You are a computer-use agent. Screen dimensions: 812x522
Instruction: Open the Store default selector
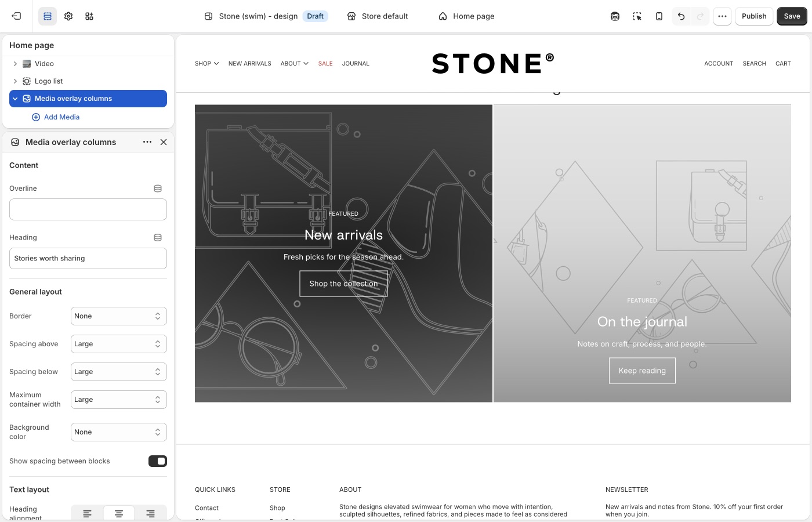coord(378,16)
